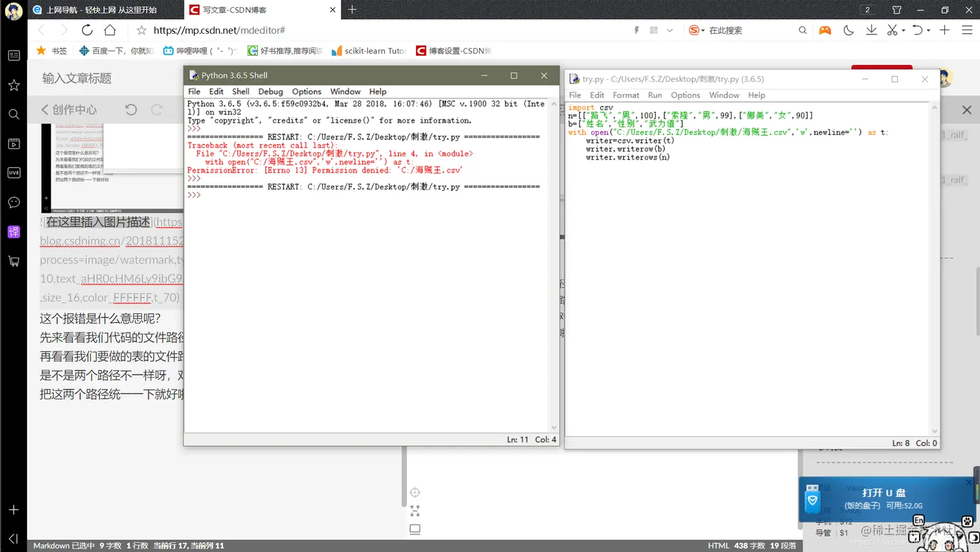The height and width of the screenshot is (552, 980).
Task: Open the browser hamburger menu
Action: [967, 30]
